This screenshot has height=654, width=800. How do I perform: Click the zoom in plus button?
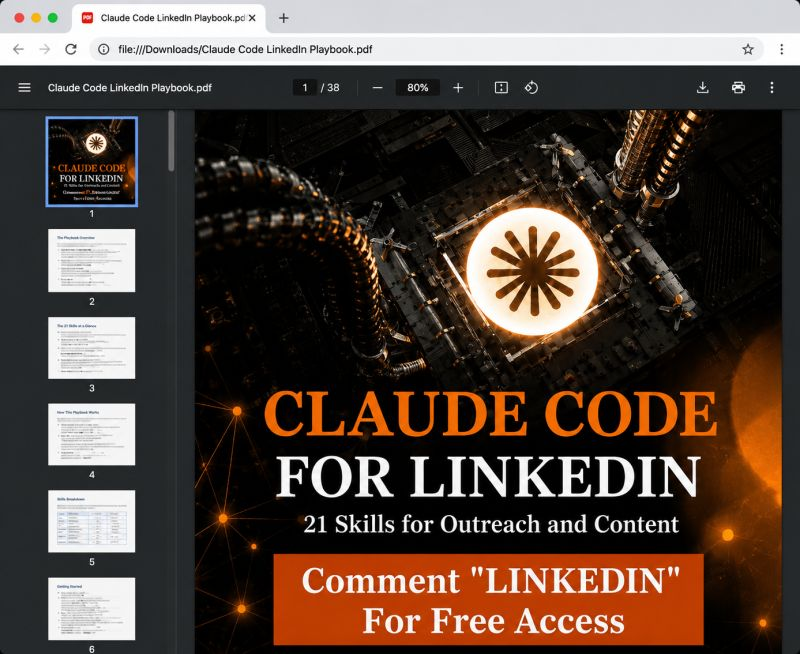click(x=458, y=88)
